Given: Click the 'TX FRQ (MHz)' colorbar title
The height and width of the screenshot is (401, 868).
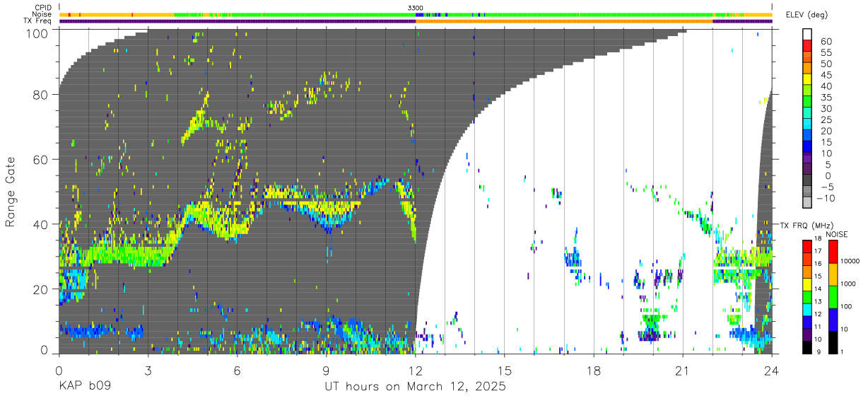Looking at the screenshot, I should click(x=805, y=225).
